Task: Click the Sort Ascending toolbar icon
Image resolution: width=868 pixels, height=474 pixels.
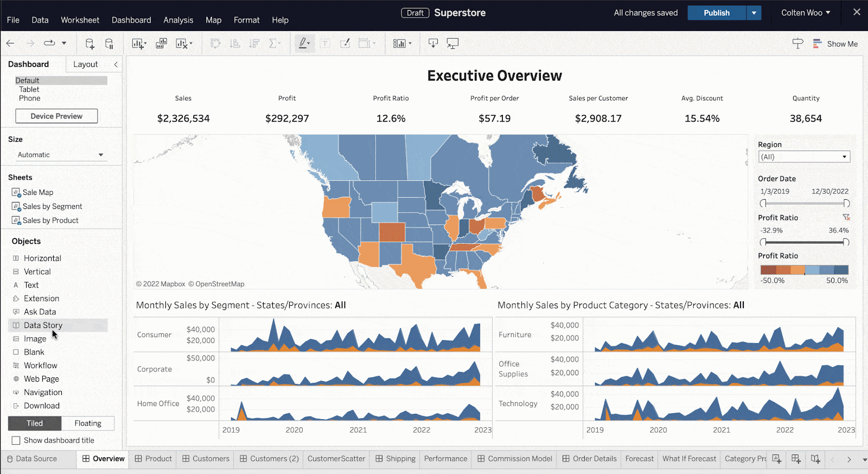Action: coord(235,43)
